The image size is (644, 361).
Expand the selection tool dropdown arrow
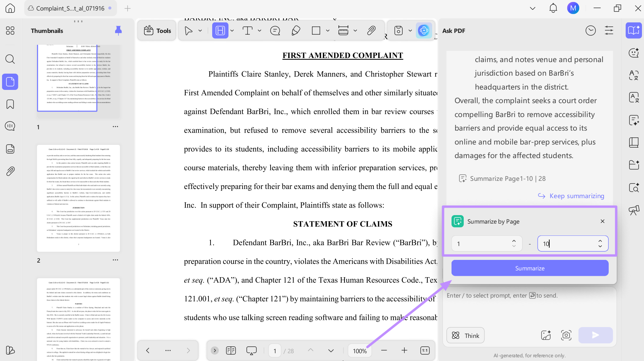[200, 31]
